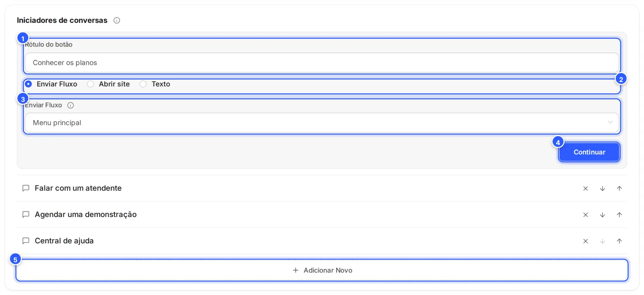Select the Texto radio option
This screenshot has width=644, height=295.
point(143,84)
